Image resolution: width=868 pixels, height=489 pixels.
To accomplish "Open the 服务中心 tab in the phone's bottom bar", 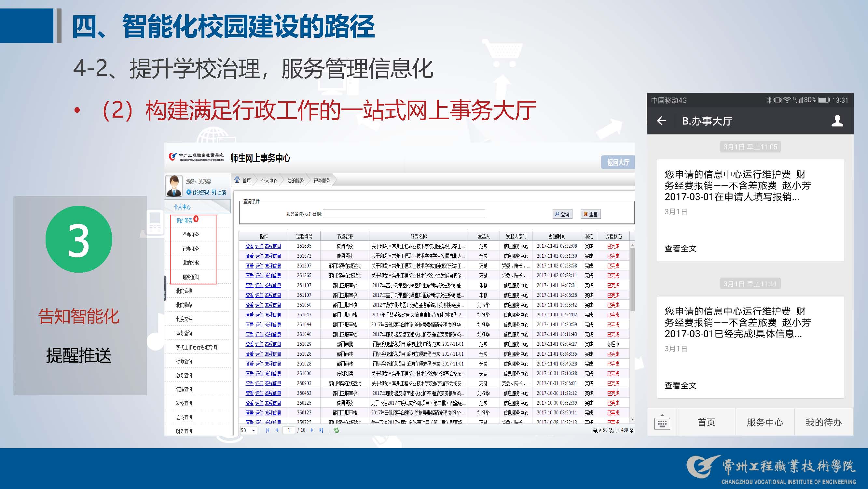I will pos(765,422).
